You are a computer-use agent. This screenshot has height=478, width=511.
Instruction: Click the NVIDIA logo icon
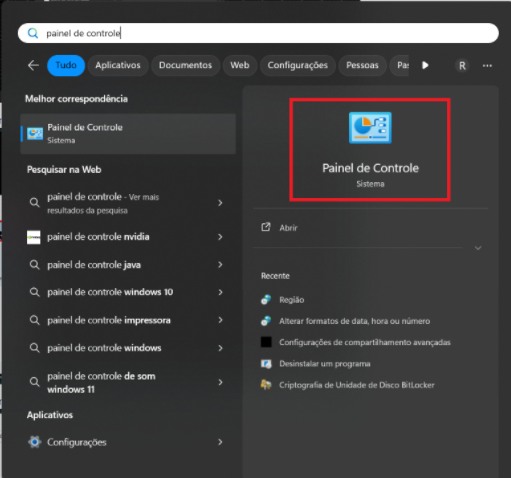tap(34, 237)
